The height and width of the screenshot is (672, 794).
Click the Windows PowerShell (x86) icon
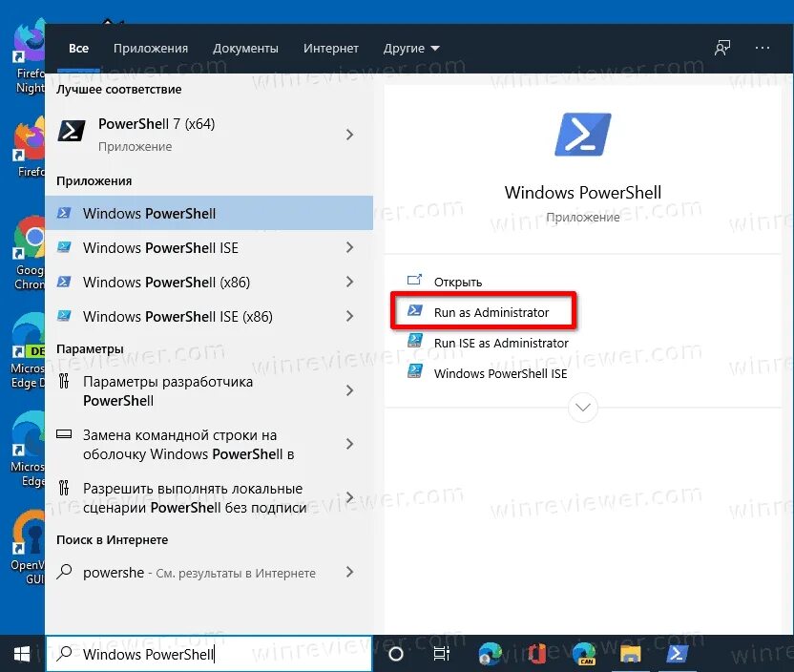point(64,282)
